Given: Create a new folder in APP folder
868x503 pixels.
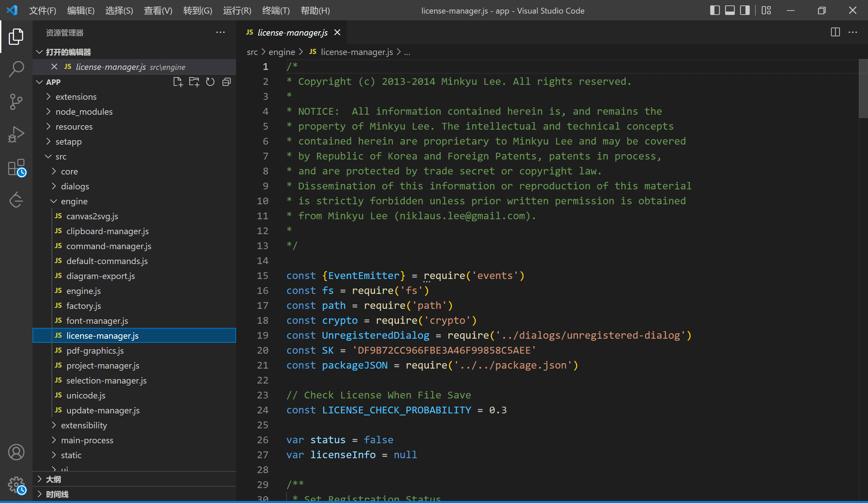Looking at the screenshot, I should (194, 82).
